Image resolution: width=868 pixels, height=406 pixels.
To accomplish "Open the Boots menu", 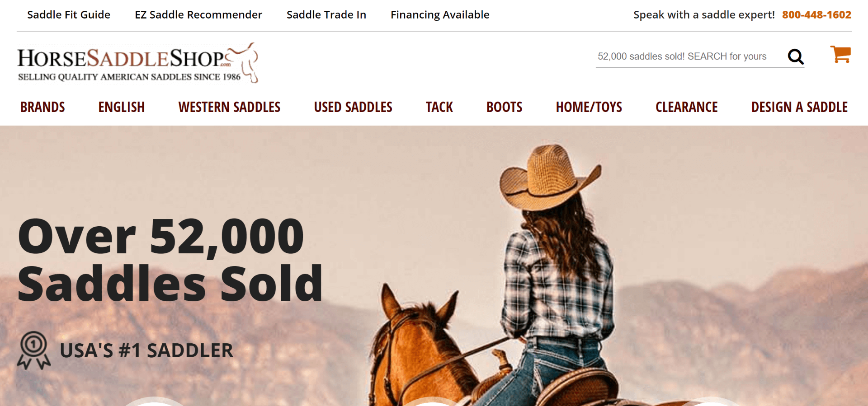I will (505, 107).
